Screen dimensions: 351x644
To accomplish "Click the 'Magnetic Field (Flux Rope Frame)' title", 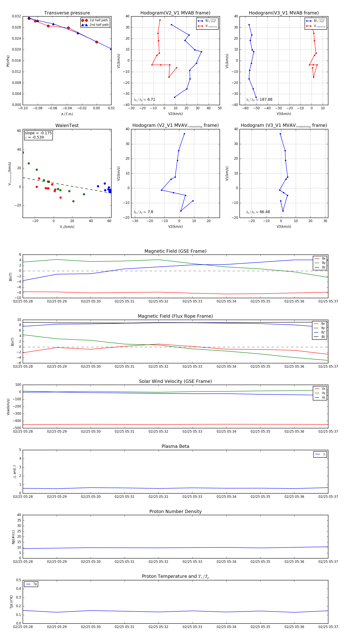I will [x=175, y=316].
